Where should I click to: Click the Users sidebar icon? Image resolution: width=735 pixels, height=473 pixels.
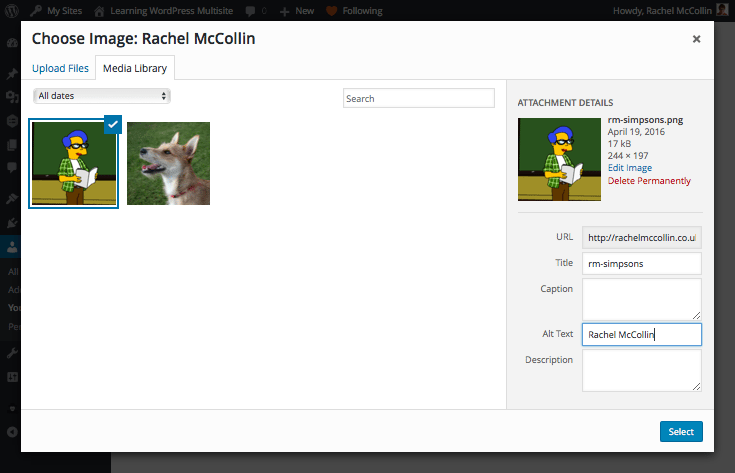[x=12, y=247]
